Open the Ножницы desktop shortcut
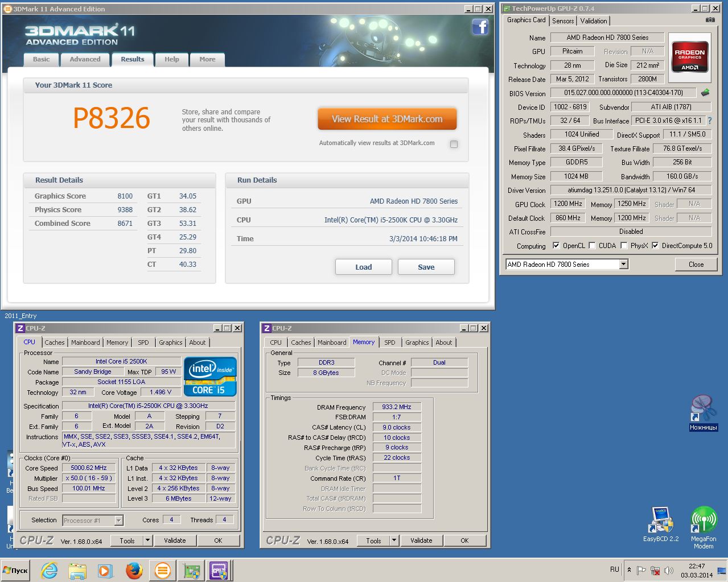 [x=704, y=412]
